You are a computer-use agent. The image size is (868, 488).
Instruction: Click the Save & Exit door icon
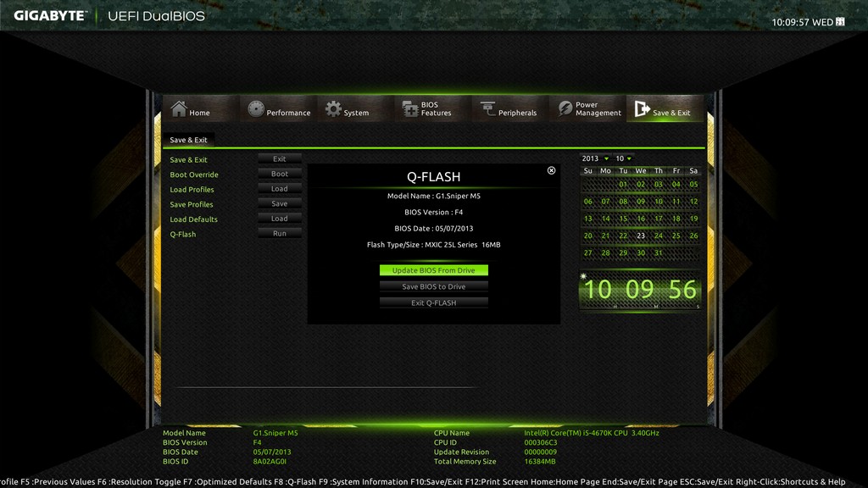pos(643,108)
